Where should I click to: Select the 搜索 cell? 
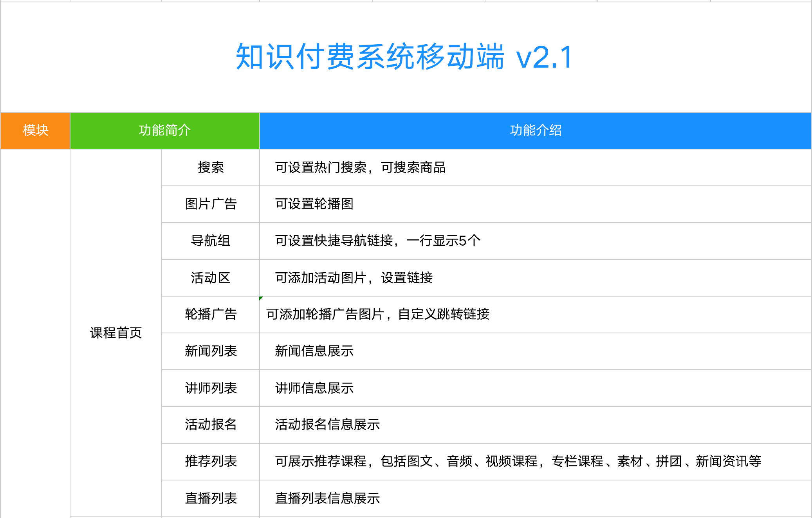211,167
